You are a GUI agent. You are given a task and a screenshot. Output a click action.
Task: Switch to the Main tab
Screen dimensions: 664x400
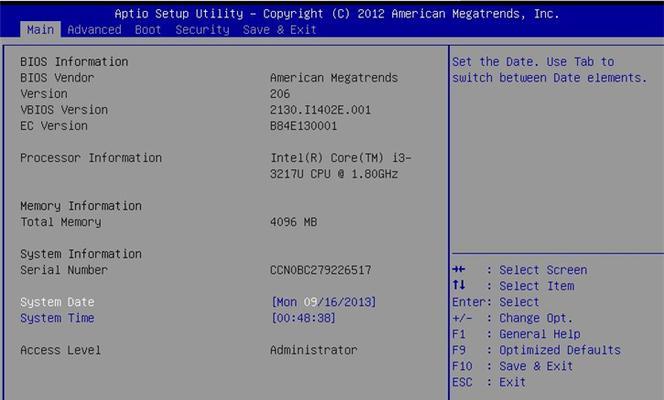click(x=40, y=30)
